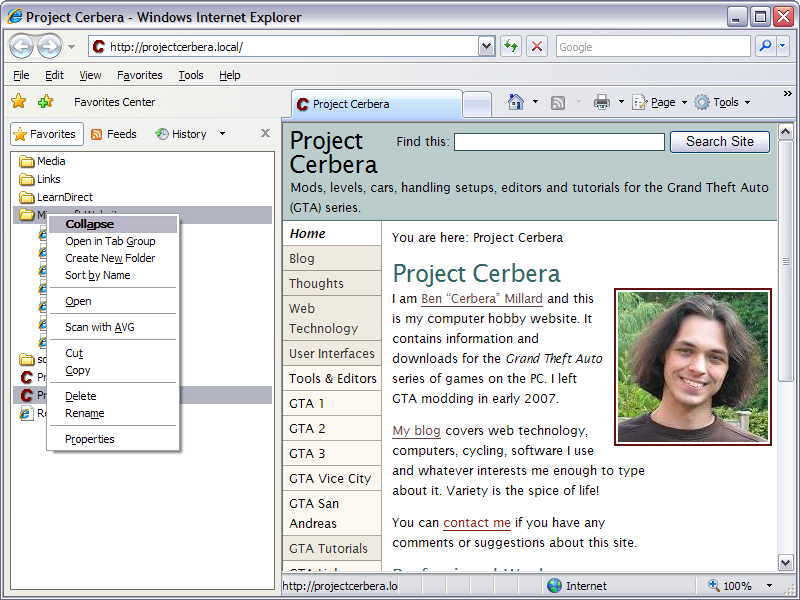Screen dimensions: 800x600
Task: Open the LearnDirect favorites folder
Action: 64,197
